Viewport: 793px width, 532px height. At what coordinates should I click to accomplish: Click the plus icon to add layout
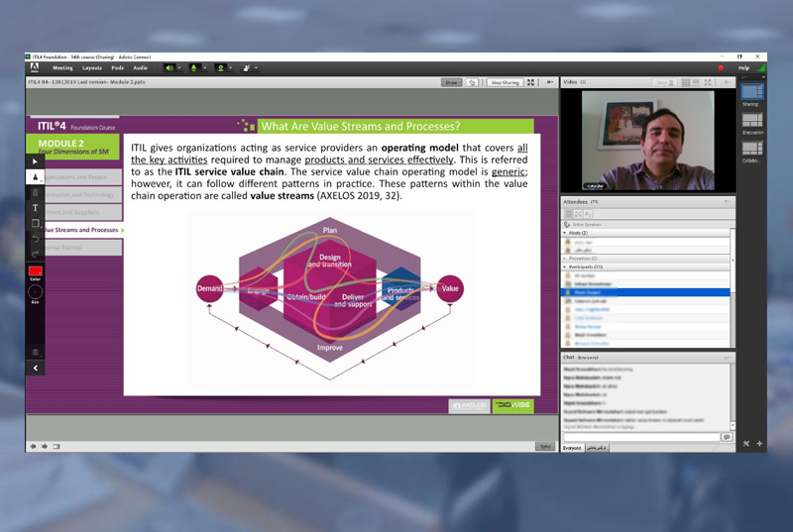[x=759, y=444]
